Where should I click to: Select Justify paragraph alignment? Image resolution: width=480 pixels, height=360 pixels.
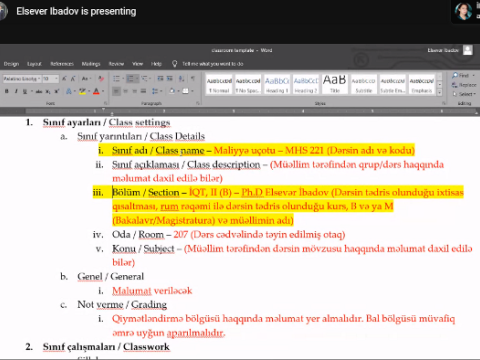[143, 91]
